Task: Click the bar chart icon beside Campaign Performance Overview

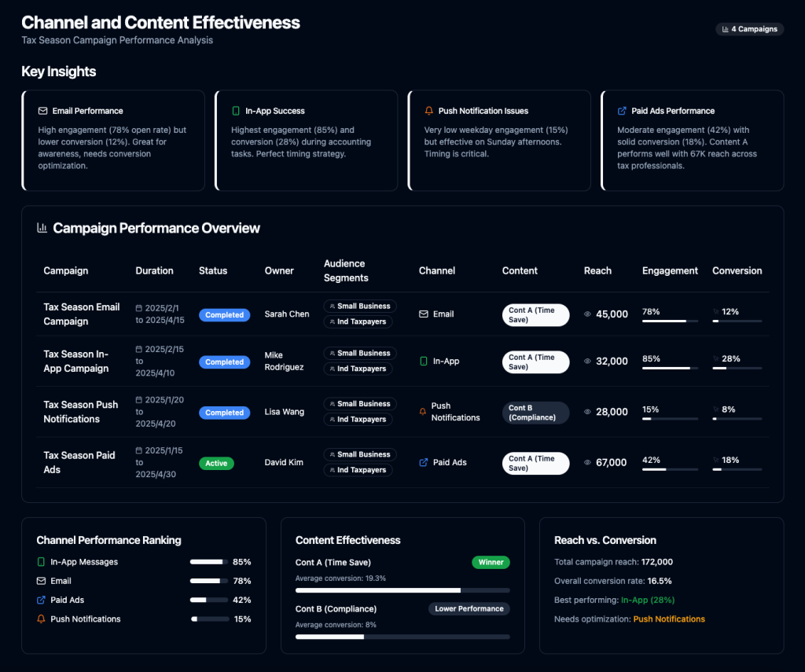Action: (42, 228)
